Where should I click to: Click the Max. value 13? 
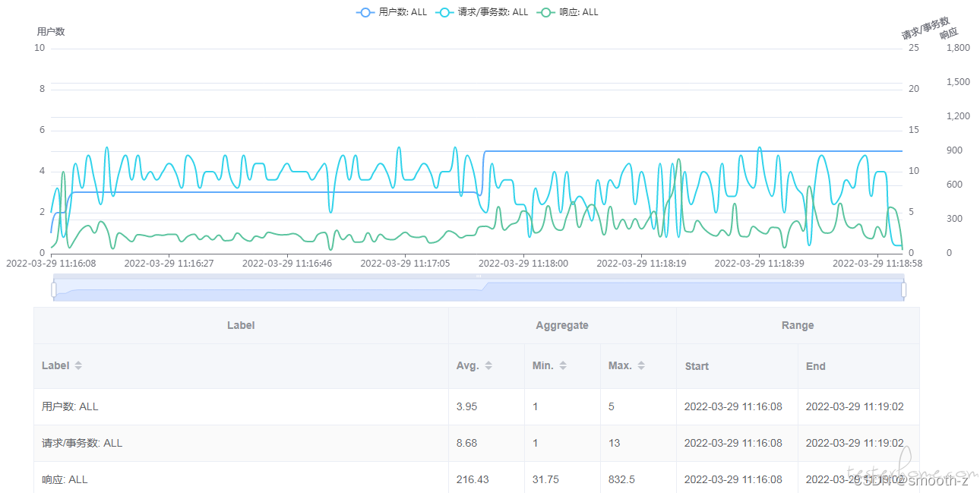(615, 443)
